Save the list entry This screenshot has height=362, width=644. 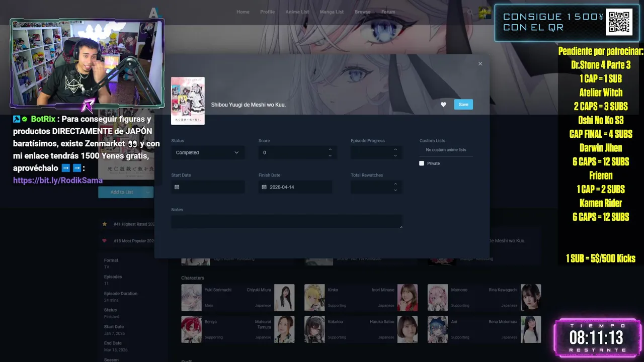coord(463,105)
